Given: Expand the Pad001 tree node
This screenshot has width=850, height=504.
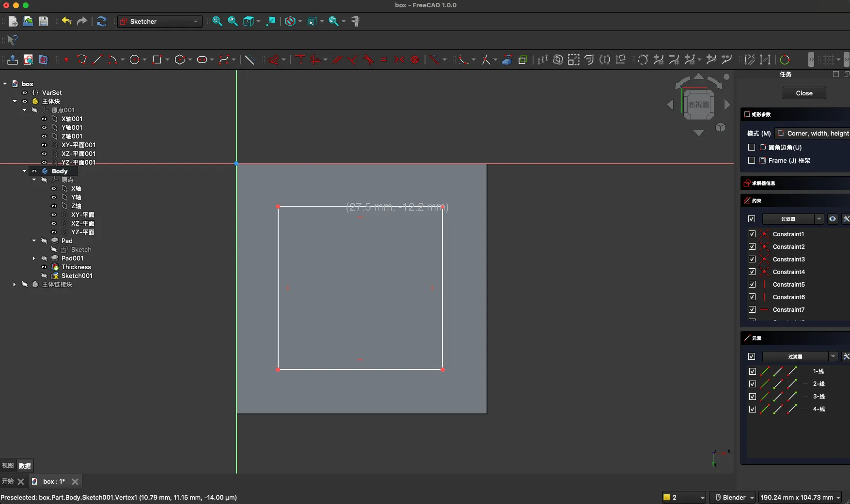Looking at the screenshot, I should 34,258.
